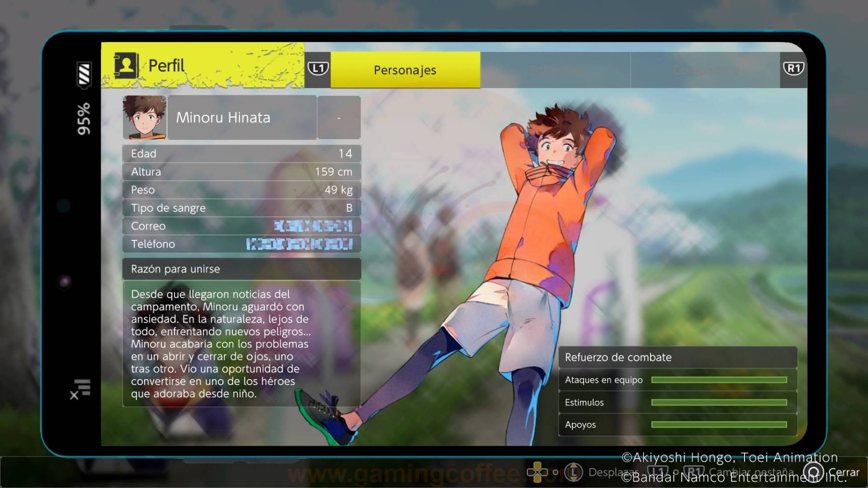Screen dimensions: 868x488
Task: Click the Ataques en equipo progress bar
Action: coord(719,380)
